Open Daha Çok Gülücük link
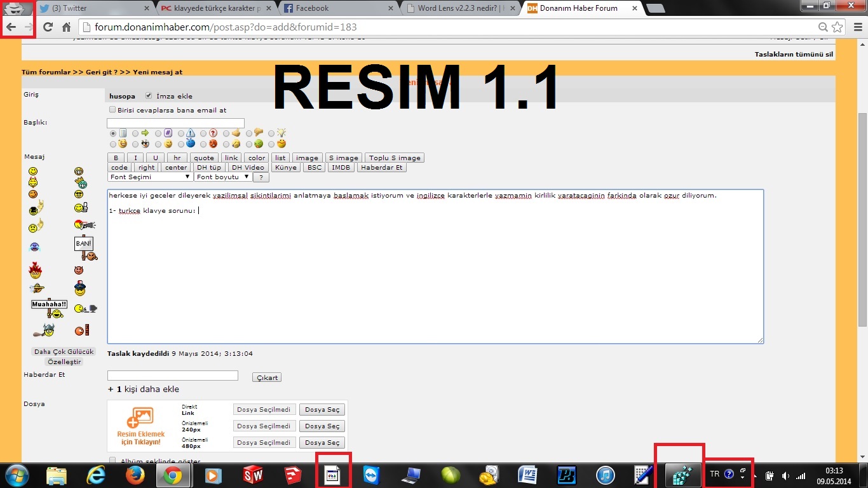 click(x=64, y=351)
